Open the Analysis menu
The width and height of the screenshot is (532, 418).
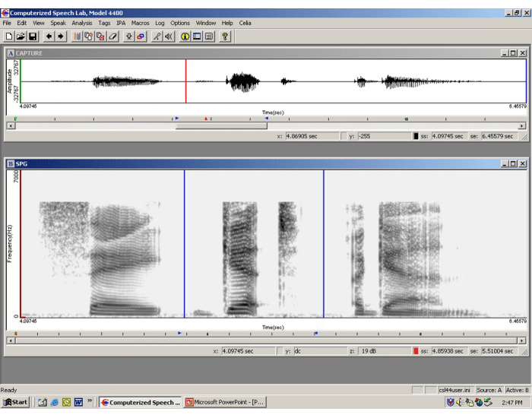[82, 23]
